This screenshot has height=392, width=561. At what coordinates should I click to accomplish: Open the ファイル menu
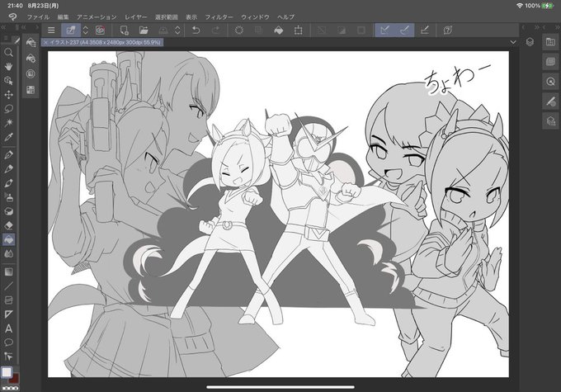tap(38, 17)
